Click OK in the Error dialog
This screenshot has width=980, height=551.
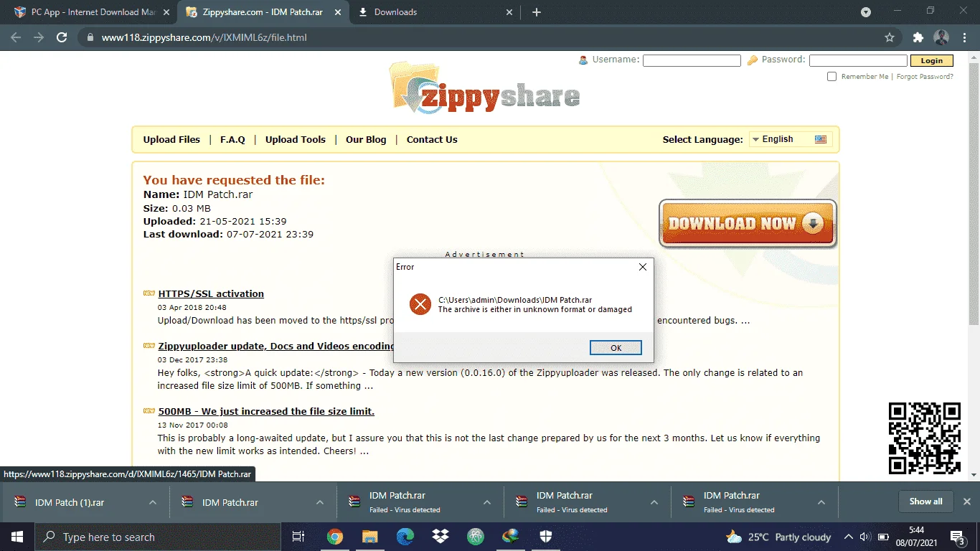click(616, 347)
